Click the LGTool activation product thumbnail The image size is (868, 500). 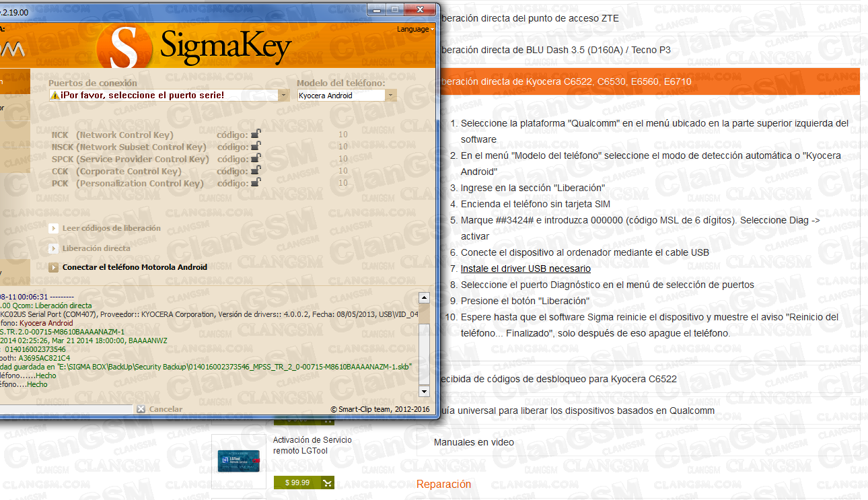[x=240, y=462]
